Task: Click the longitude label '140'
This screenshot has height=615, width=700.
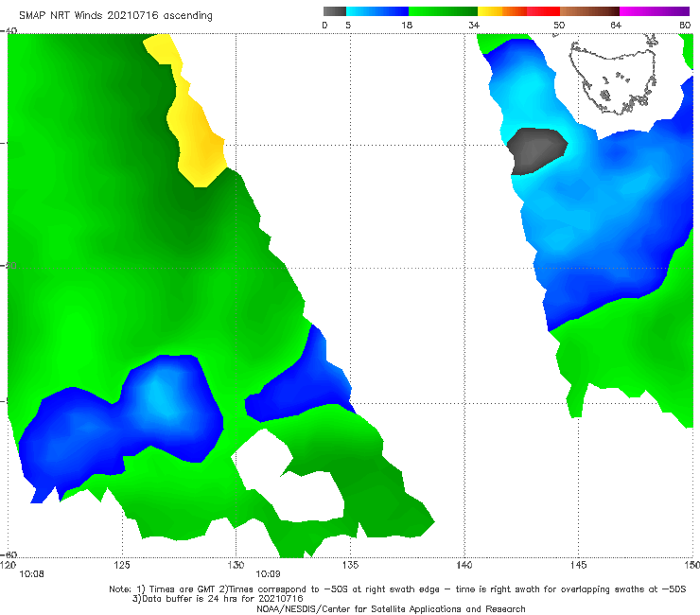Action: point(464,565)
